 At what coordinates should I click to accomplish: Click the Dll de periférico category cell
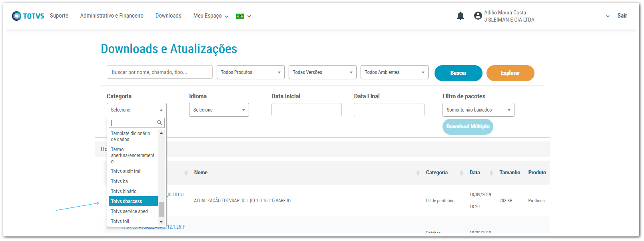tap(440, 201)
